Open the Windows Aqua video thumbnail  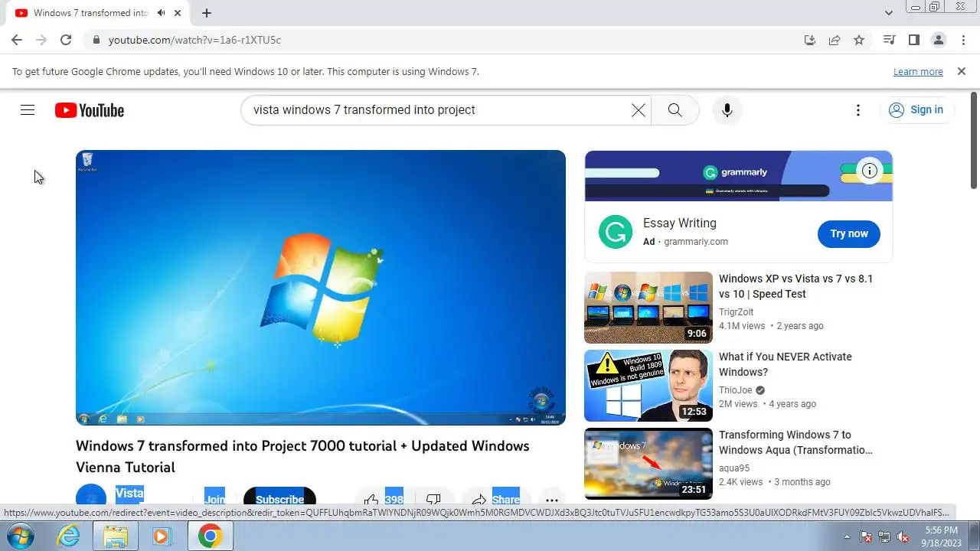[x=648, y=464]
